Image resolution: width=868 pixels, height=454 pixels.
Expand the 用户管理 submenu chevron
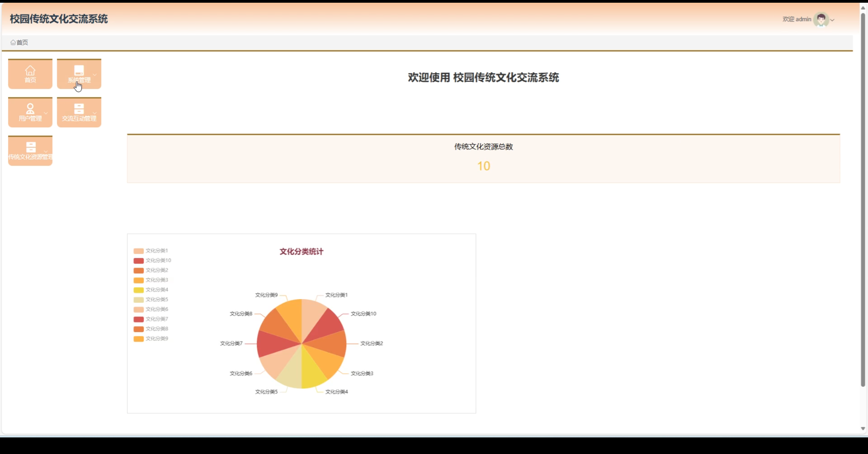point(46,113)
